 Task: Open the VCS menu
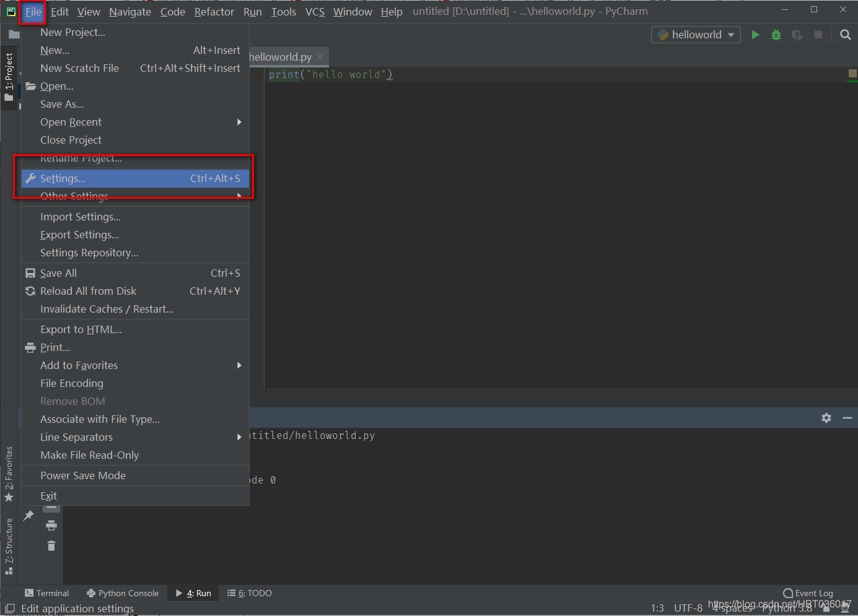315,12
